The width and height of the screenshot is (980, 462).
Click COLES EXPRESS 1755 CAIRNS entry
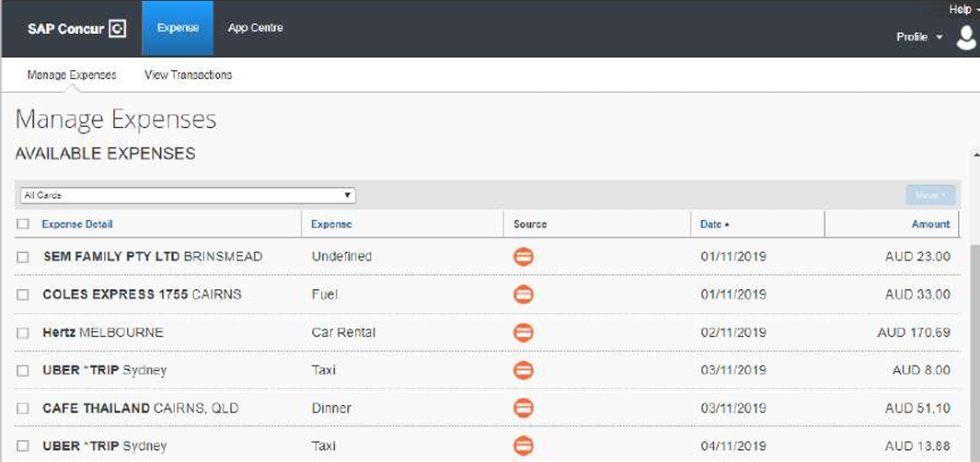click(x=142, y=295)
